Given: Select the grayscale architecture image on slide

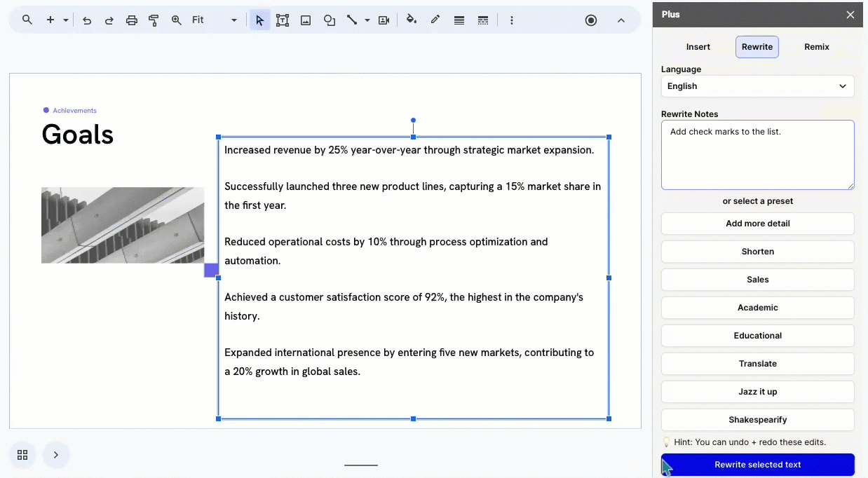Looking at the screenshot, I should (x=123, y=225).
